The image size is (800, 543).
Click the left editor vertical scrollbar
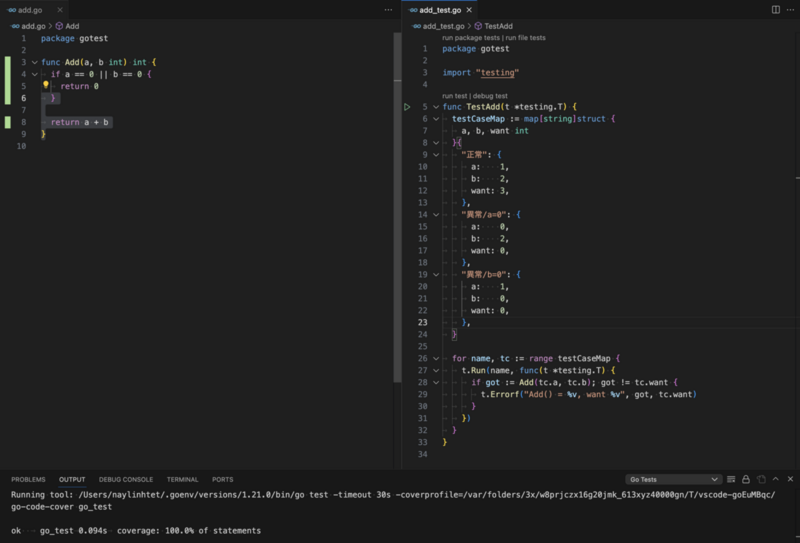pyautogui.click(x=397, y=207)
